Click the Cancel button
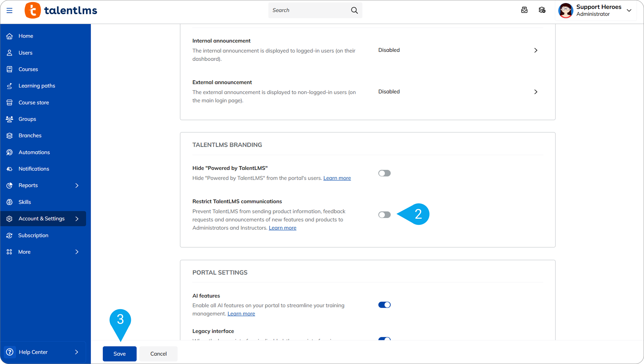The width and height of the screenshot is (644, 364). pos(158,354)
